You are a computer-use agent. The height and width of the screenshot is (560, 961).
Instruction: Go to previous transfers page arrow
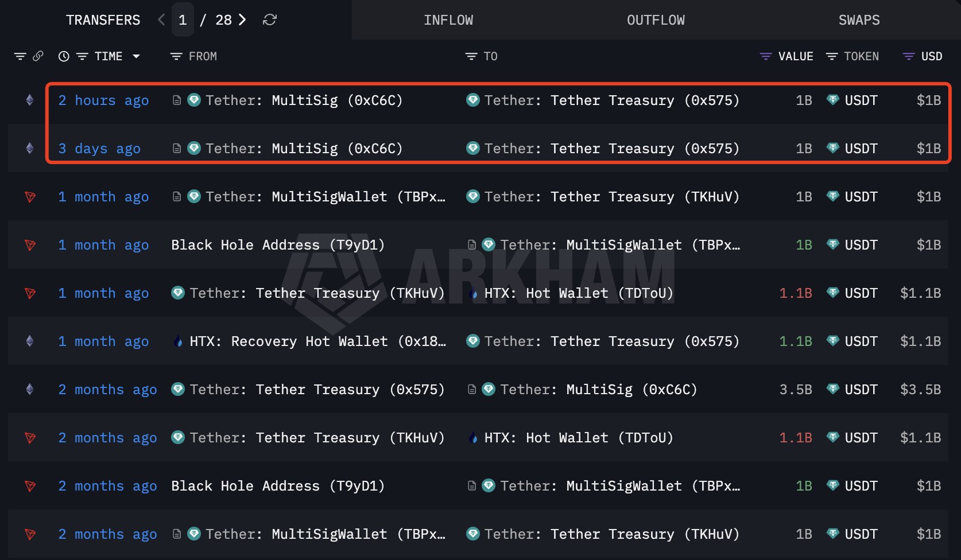point(161,20)
